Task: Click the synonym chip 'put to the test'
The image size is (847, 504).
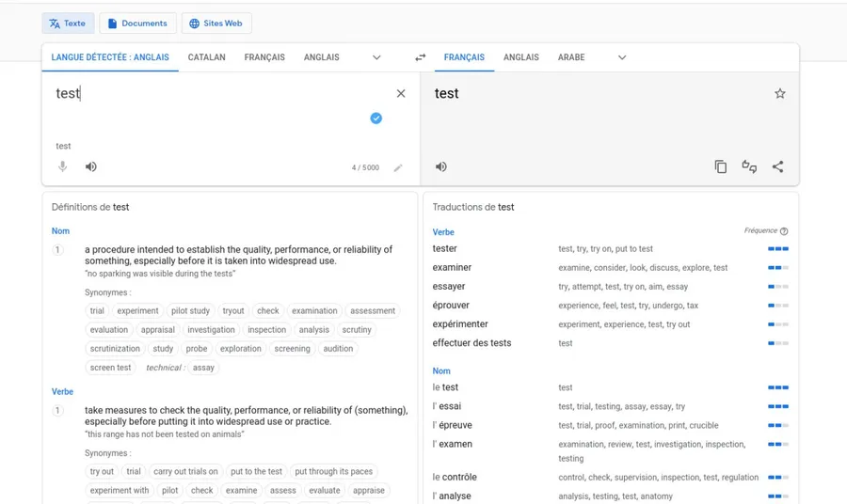Action: pyautogui.click(x=257, y=472)
